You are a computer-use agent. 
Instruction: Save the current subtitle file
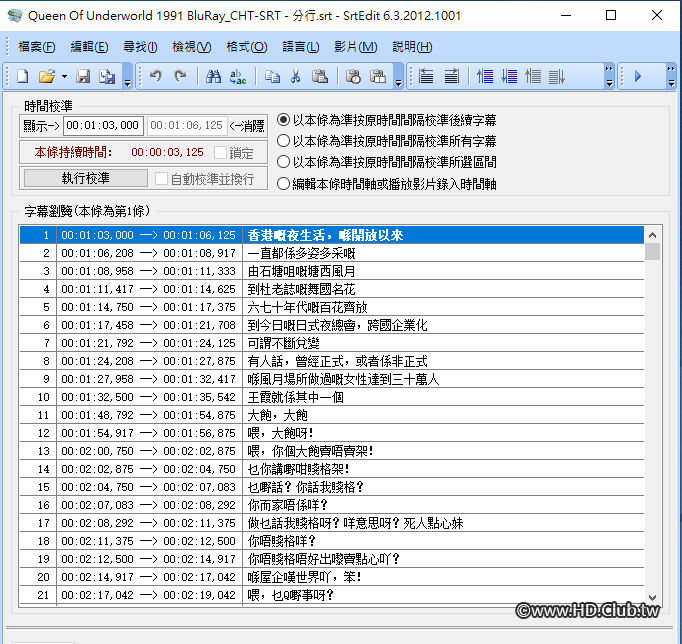83,77
